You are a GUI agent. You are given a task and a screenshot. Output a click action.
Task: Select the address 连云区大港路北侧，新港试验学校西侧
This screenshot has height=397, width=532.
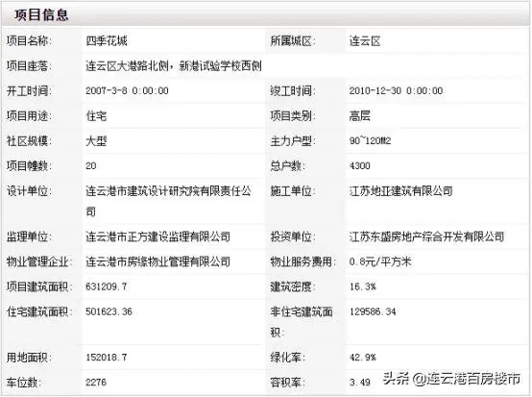[x=174, y=65]
